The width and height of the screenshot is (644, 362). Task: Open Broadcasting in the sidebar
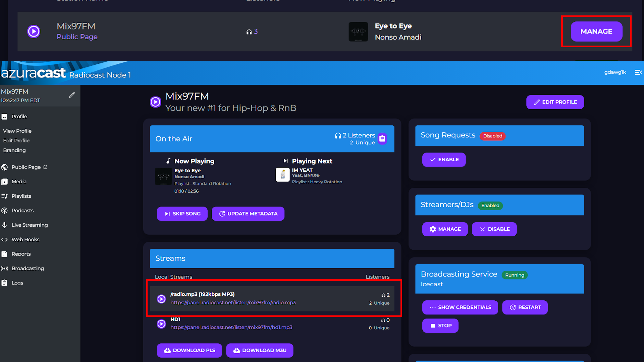pyautogui.click(x=28, y=268)
